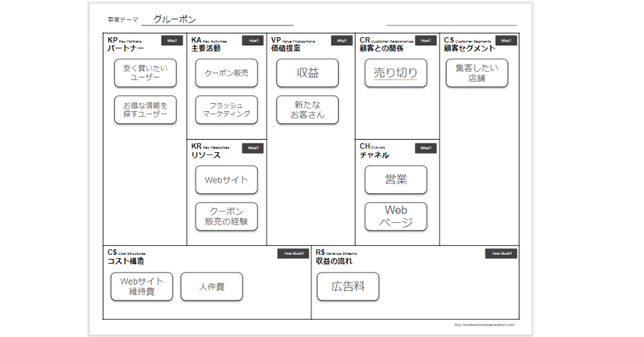
Task: Select the クーポン販売の経験 card
Action: [x=226, y=216]
